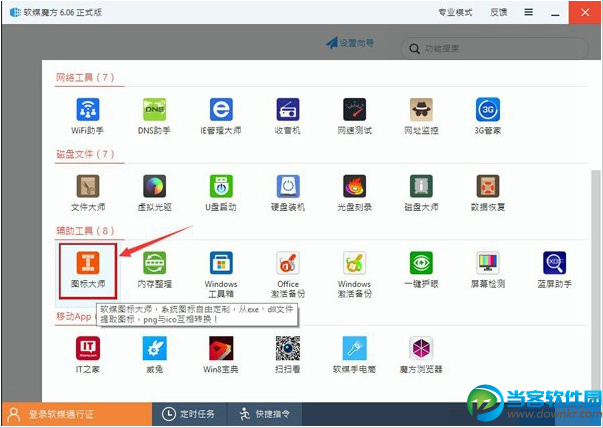The height and width of the screenshot is (428, 603).
Task: Open Windows 激活备份 tool
Action: (355, 275)
